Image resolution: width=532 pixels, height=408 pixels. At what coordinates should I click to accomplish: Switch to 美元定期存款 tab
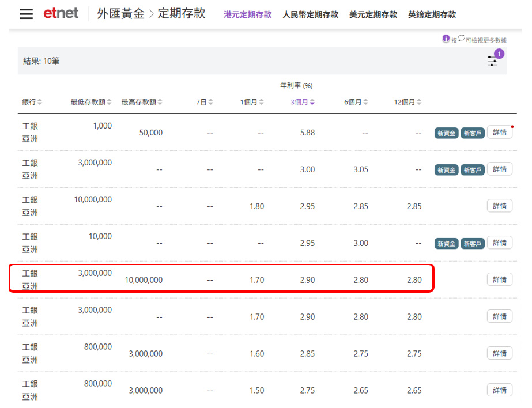[x=373, y=14]
